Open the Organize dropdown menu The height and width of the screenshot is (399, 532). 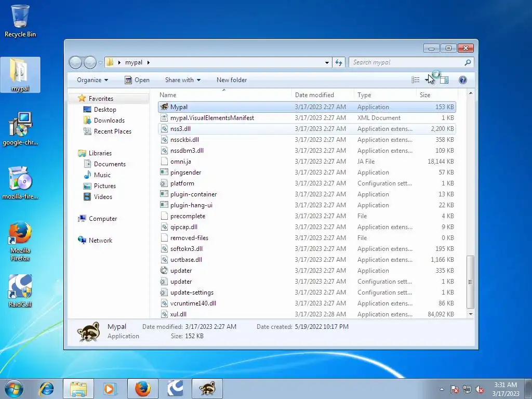tap(92, 79)
